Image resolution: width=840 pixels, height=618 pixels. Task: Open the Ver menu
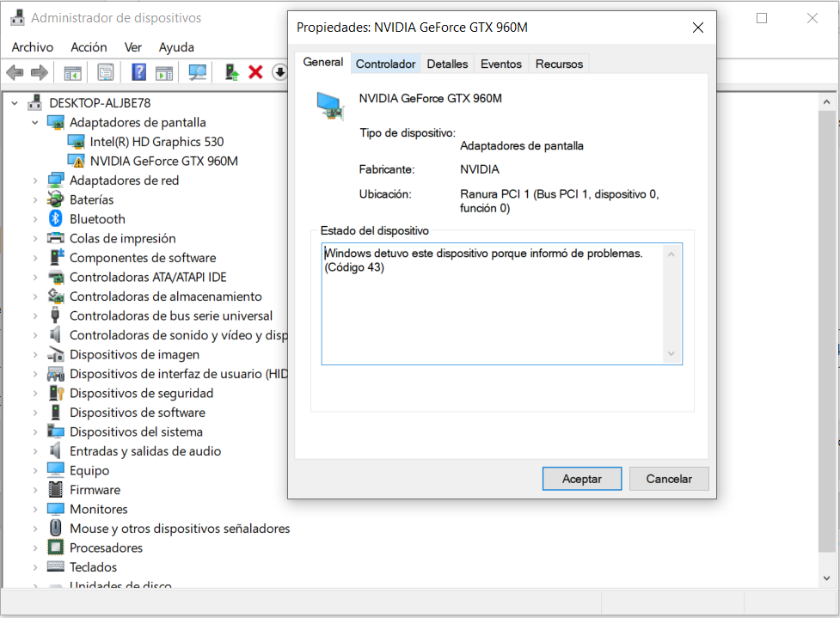coord(133,47)
